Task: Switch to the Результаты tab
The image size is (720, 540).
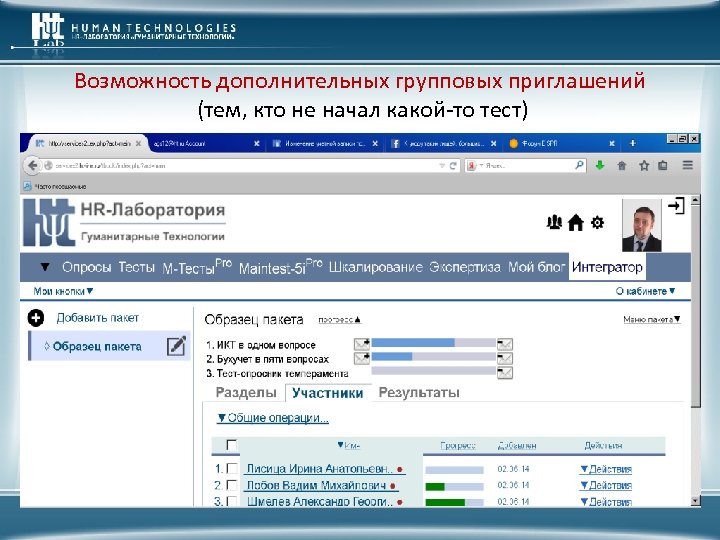Action: point(419,393)
